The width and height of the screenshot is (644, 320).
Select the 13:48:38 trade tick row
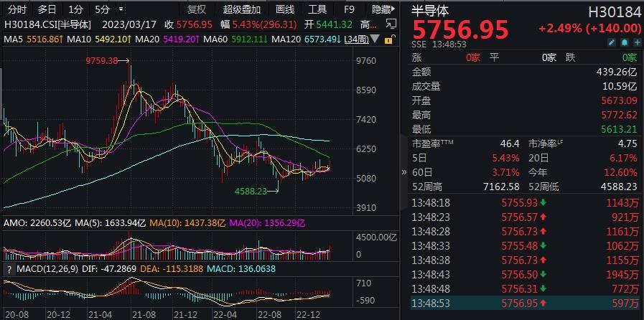[x=526, y=260]
